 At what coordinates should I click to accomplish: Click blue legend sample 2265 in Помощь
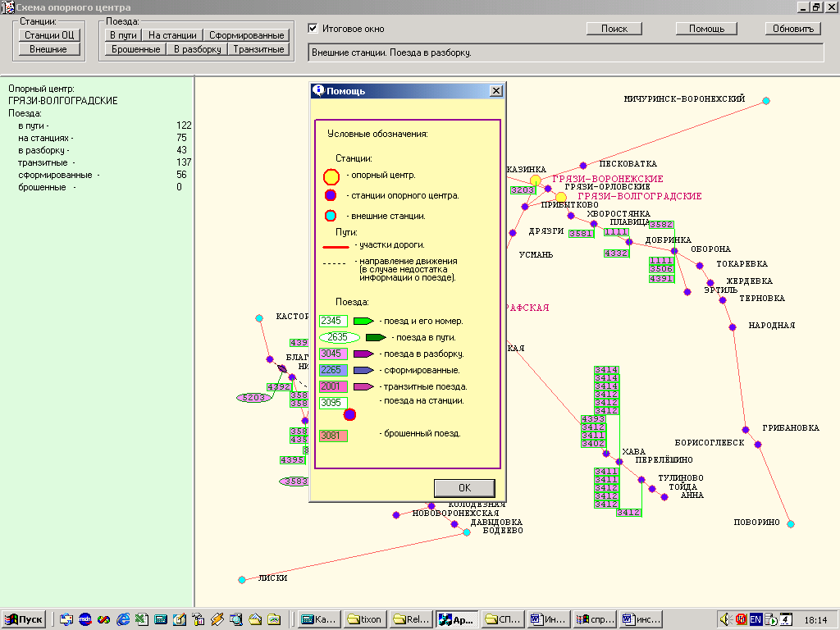pos(333,370)
